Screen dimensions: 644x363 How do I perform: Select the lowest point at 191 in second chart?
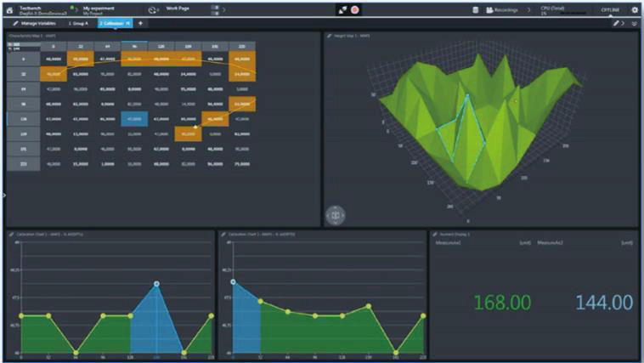(396, 353)
